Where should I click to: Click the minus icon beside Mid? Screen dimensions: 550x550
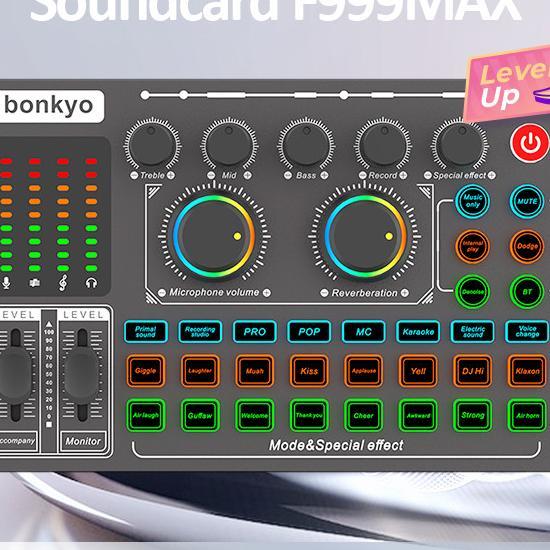tap(211, 175)
